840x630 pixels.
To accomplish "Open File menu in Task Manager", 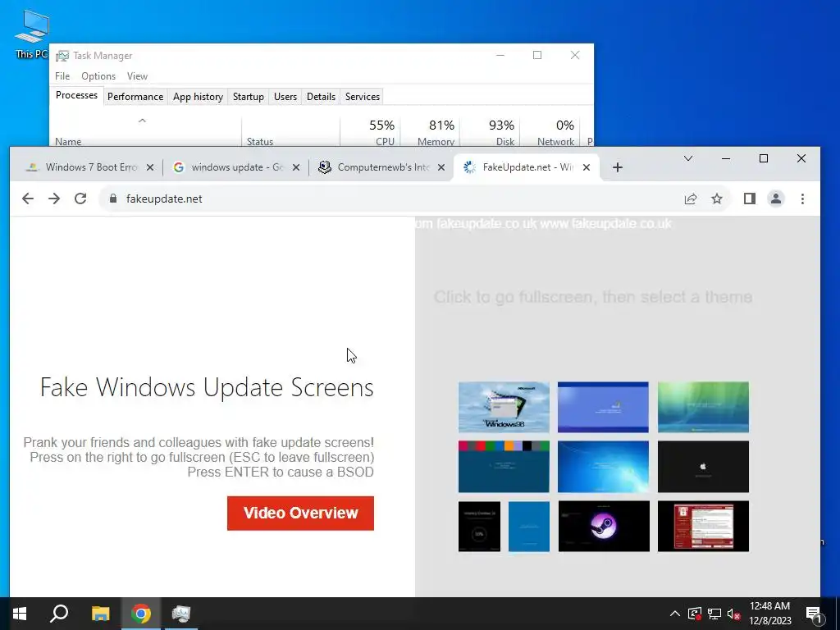I will (x=62, y=76).
